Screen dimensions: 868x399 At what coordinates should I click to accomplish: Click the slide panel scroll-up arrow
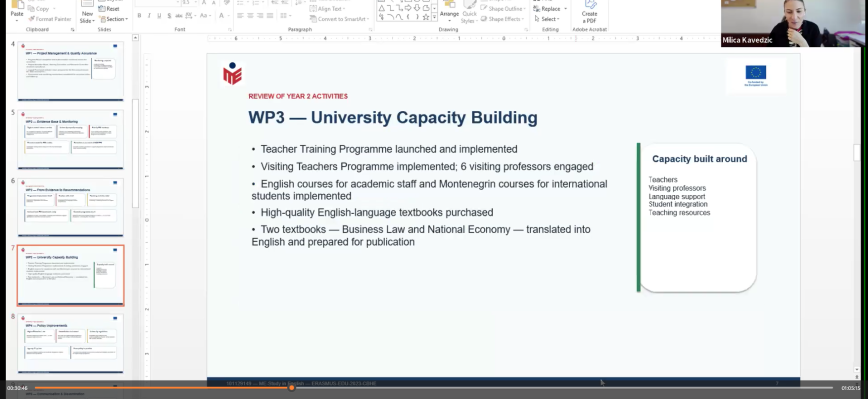coord(135,38)
